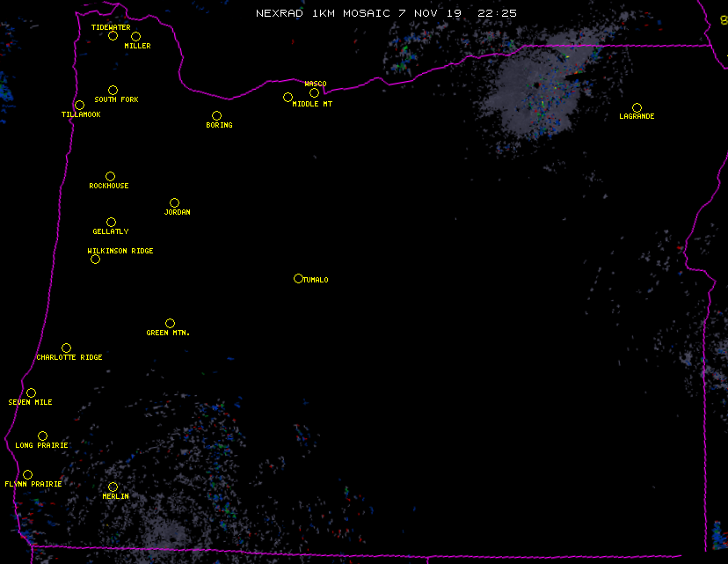Click the Charlotte Ridge station marker

[x=66, y=348]
